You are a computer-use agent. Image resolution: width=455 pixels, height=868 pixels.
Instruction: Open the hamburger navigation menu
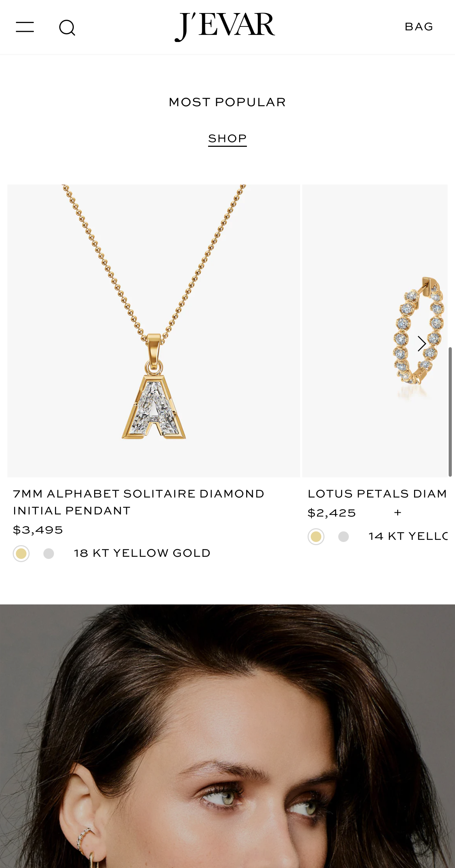[25, 27]
